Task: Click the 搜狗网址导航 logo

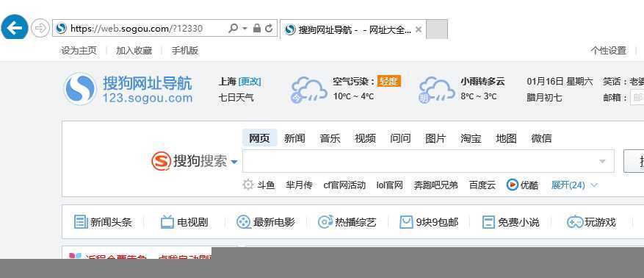Action: (129, 88)
